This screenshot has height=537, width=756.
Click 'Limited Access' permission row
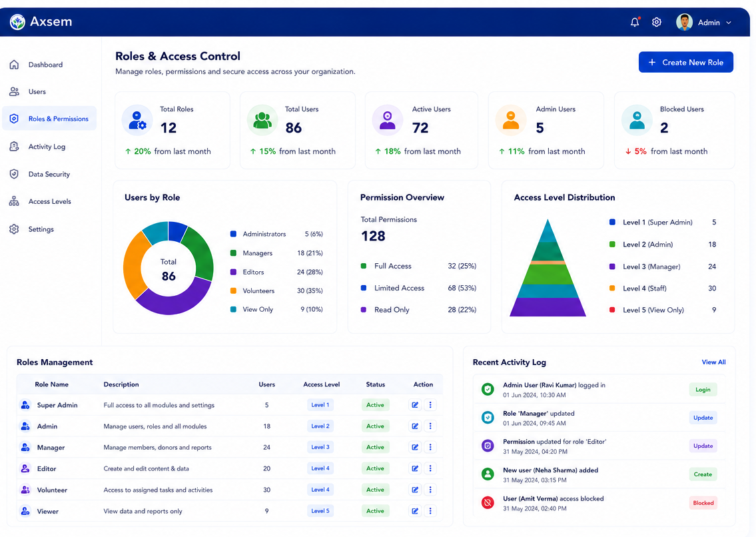pos(418,288)
